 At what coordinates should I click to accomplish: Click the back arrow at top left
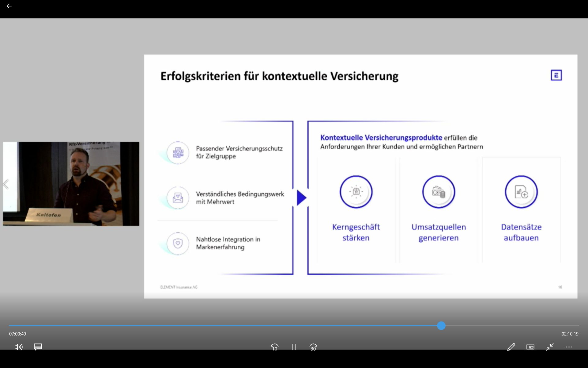click(9, 6)
